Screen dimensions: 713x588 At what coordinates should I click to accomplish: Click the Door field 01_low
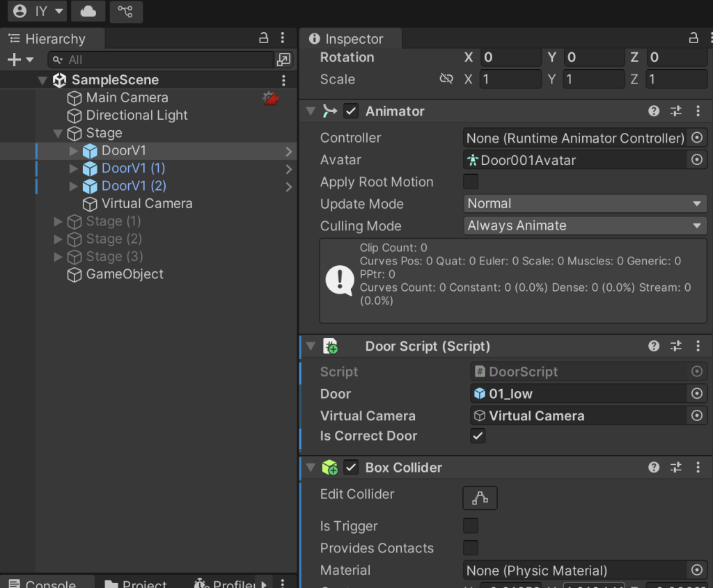579,394
